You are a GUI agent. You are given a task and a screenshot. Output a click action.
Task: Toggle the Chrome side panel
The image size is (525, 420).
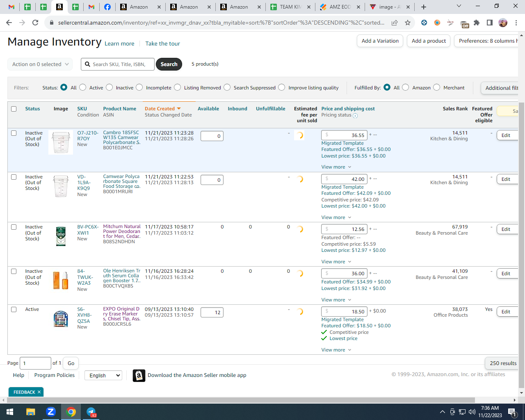490,23
